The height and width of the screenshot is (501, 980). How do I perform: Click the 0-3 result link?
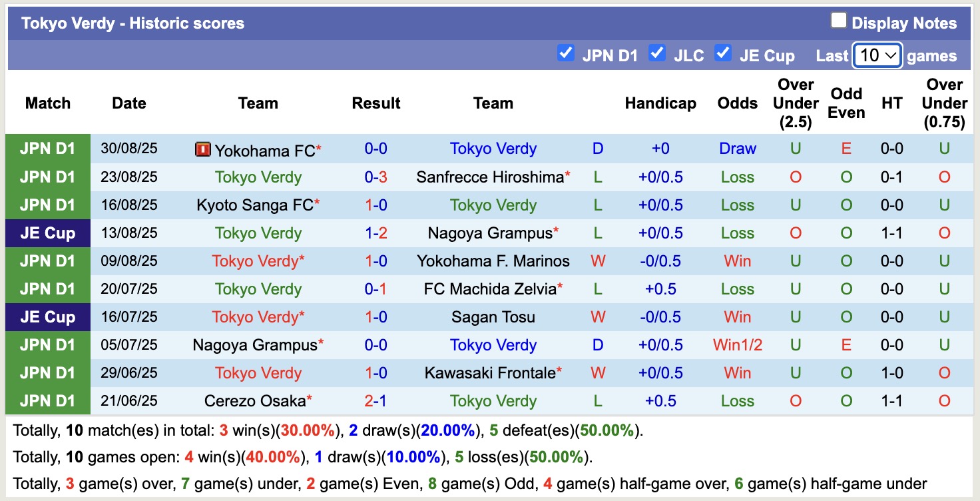coord(376,177)
